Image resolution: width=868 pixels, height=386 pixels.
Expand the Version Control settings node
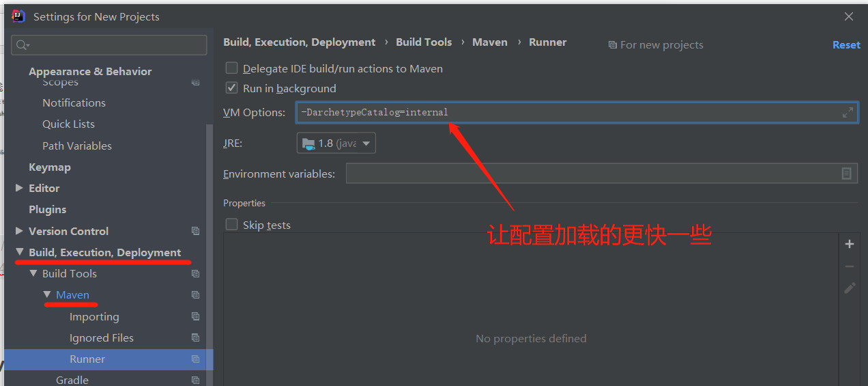[x=19, y=231]
